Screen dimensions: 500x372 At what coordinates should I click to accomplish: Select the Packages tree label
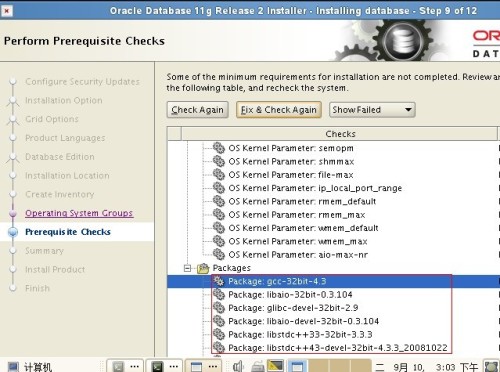point(232,268)
